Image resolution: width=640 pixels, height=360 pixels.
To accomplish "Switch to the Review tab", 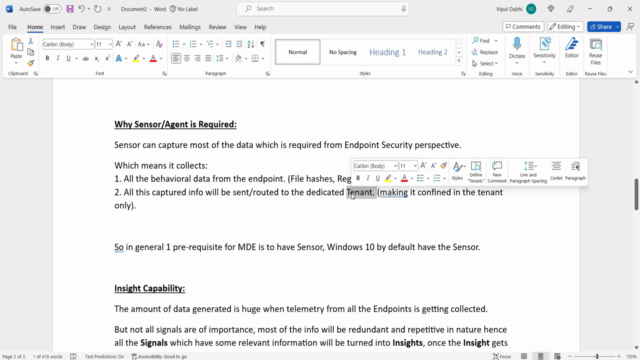I will [x=217, y=27].
